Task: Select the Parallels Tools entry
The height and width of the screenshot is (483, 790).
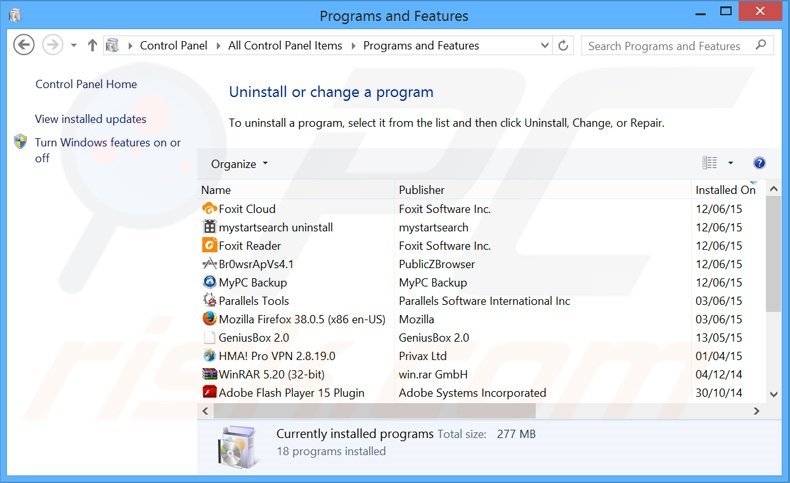Action: 253,301
